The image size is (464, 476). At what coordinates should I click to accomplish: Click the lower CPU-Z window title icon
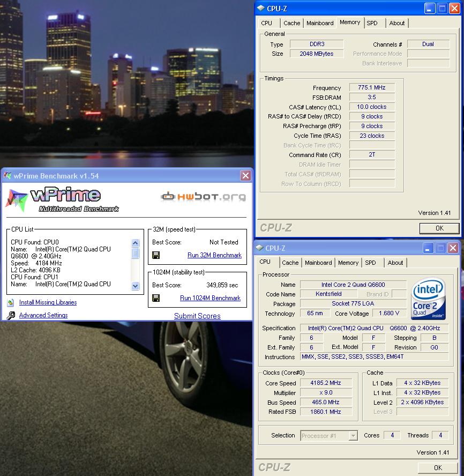(259, 248)
